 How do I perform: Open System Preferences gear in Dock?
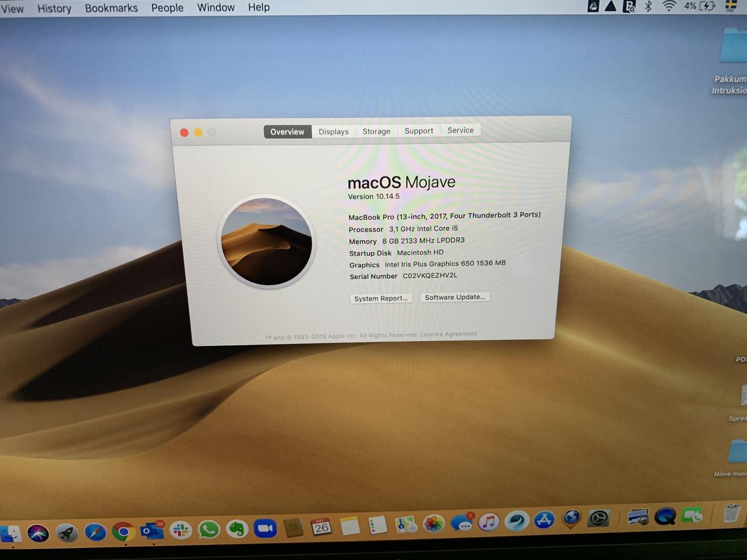(598, 518)
